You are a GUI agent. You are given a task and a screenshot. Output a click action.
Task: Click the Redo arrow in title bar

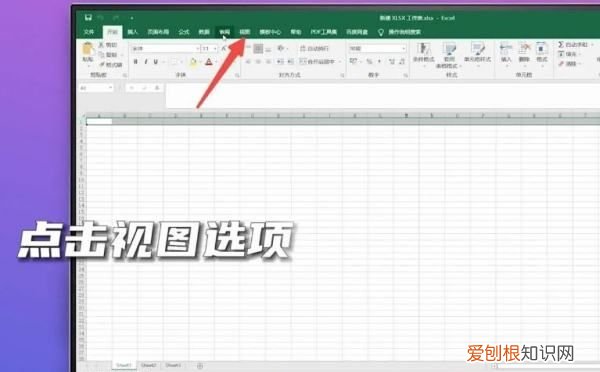pyautogui.click(x=115, y=18)
